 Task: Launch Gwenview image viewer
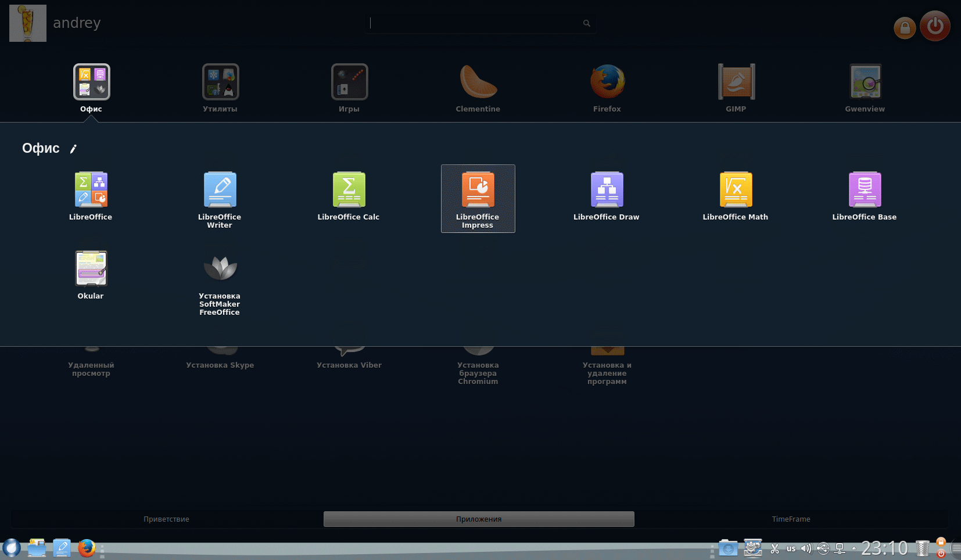pyautogui.click(x=865, y=82)
